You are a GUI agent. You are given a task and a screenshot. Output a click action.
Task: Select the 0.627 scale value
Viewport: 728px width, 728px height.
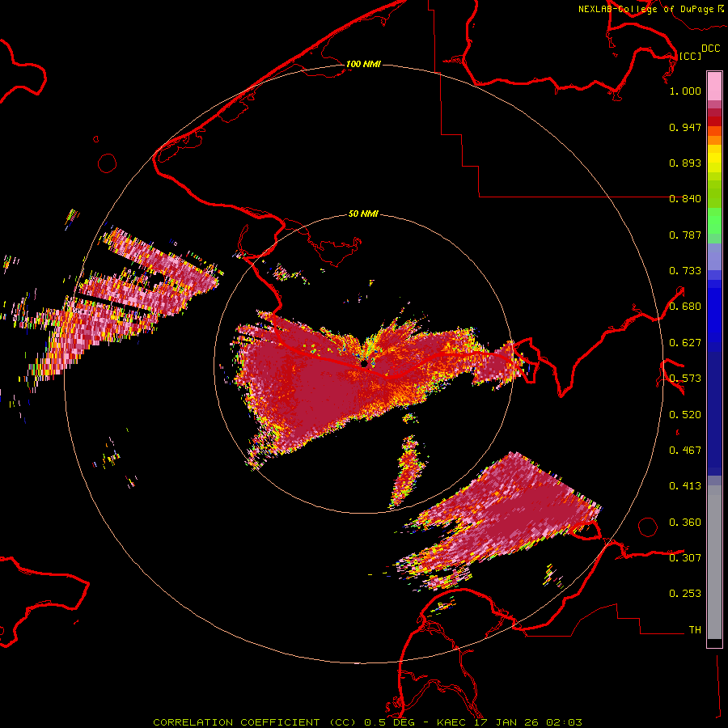pos(685,343)
